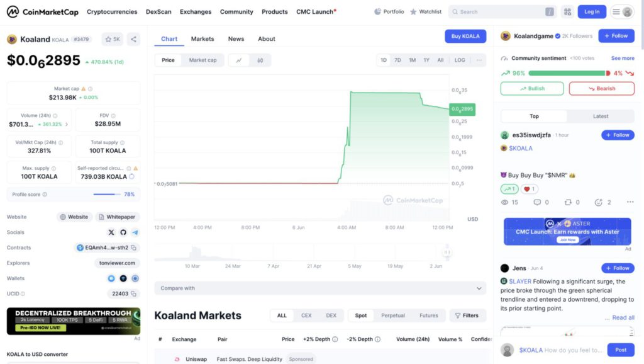Open Whitepaper link
Viewport: 644px width, 364px height.
click(118, 217)
